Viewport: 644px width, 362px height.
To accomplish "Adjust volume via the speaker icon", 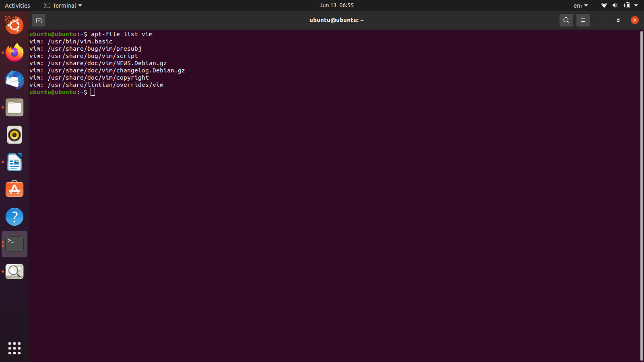I will point(615,5).
